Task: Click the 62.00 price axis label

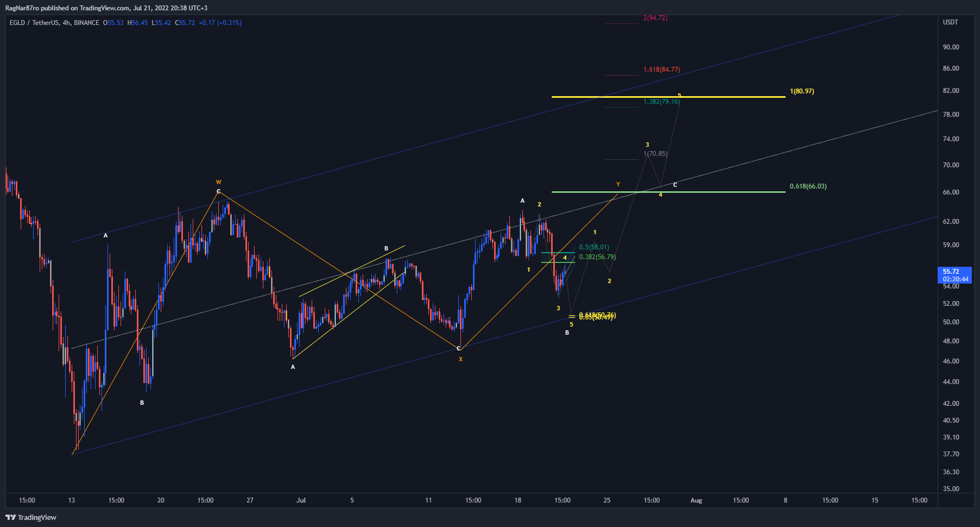Action: pos(951,222)
